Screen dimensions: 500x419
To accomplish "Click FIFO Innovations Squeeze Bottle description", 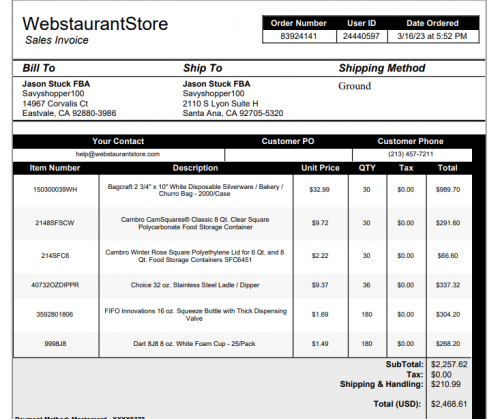I will click(195, 315).
